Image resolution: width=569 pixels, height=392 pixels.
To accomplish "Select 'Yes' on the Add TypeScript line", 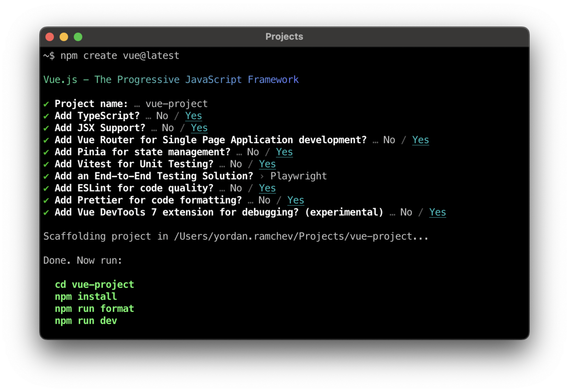I will (x=193, y=116).
